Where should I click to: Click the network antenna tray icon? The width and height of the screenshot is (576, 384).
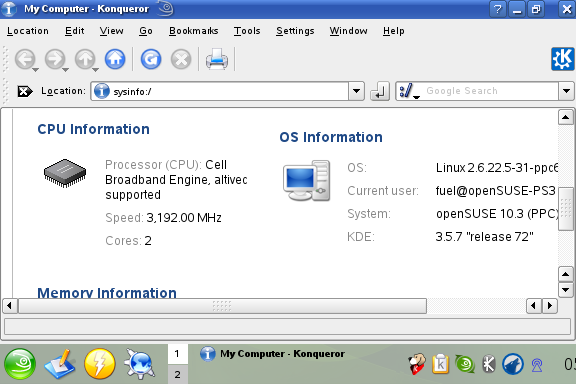(537, 365)
